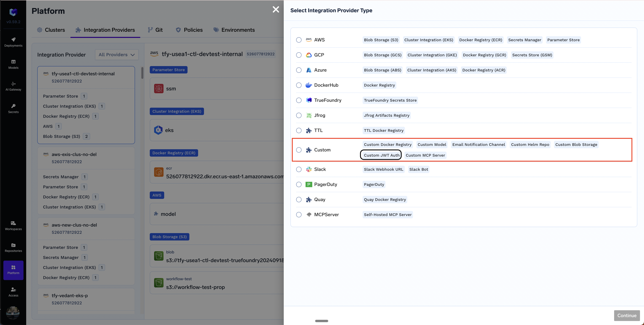Click the TrueFoundry Secrets Store tag

390,100
